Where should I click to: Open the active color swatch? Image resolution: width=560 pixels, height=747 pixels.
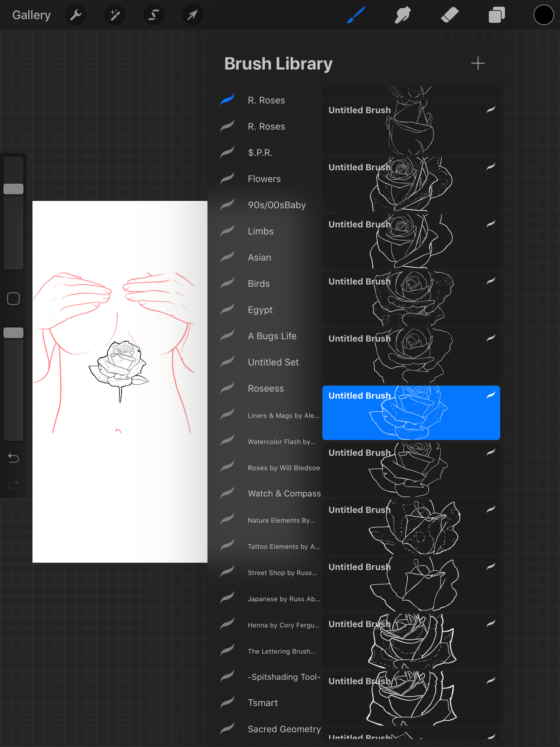point(543,15)
